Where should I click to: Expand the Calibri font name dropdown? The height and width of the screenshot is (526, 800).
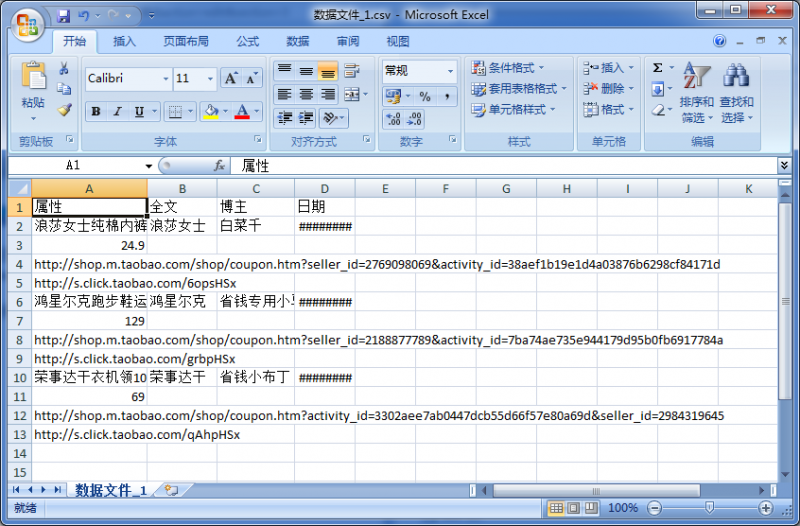[165, 79]
